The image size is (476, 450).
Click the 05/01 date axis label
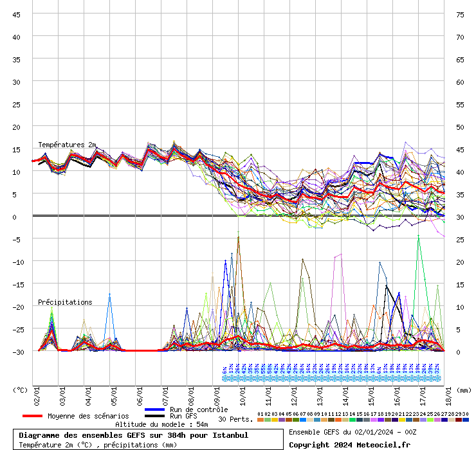point(114,396)
